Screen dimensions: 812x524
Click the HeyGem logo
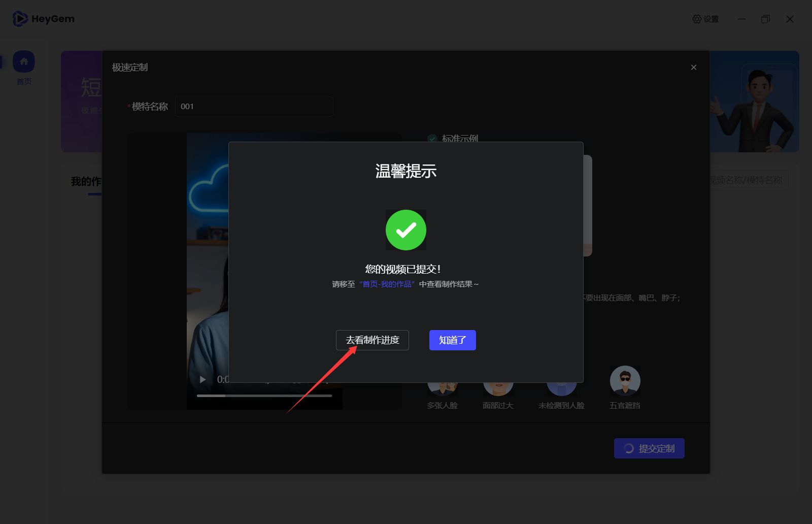(x=44, y=19)
